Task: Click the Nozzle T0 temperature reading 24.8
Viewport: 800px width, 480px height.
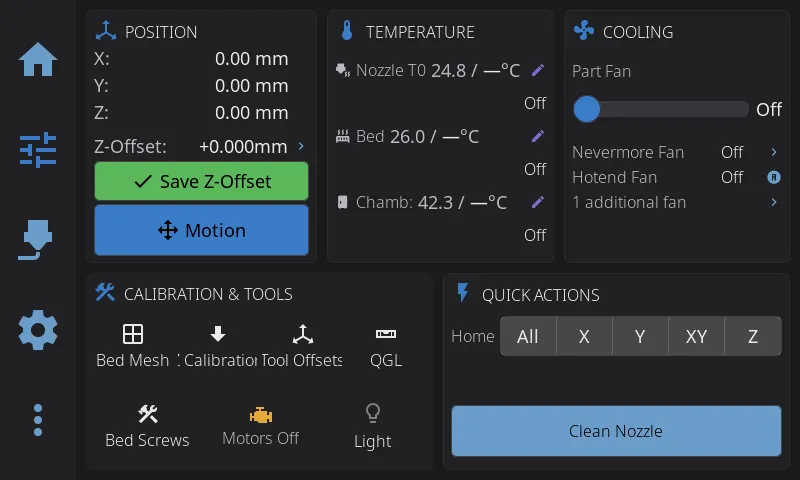Action: (x=448, y=70)
